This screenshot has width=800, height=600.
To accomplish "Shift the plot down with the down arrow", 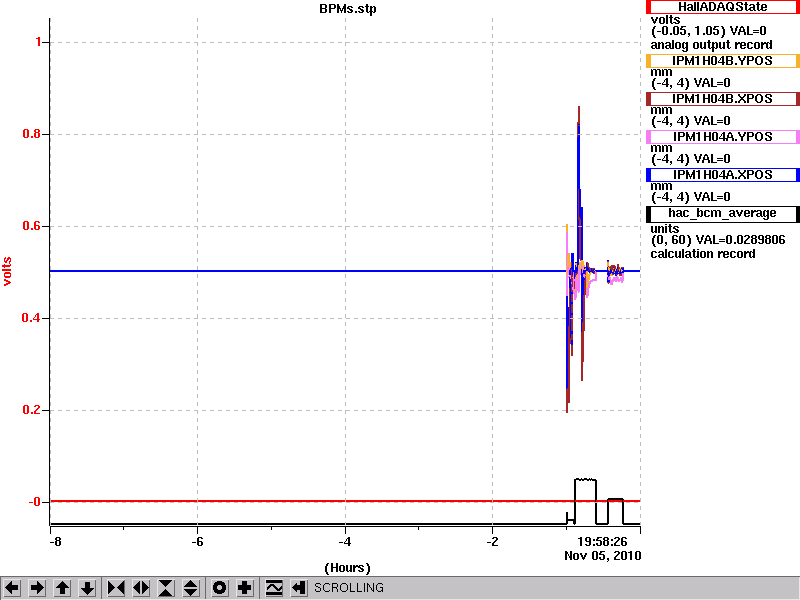I will 88,588.
